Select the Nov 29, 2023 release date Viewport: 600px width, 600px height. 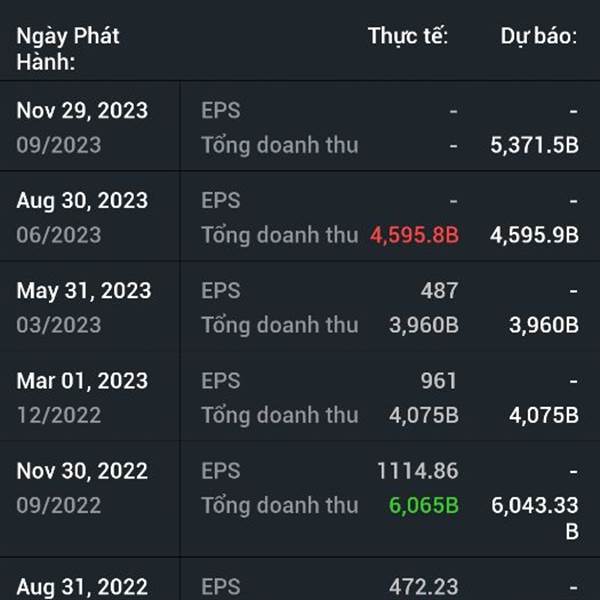(82, 111)
